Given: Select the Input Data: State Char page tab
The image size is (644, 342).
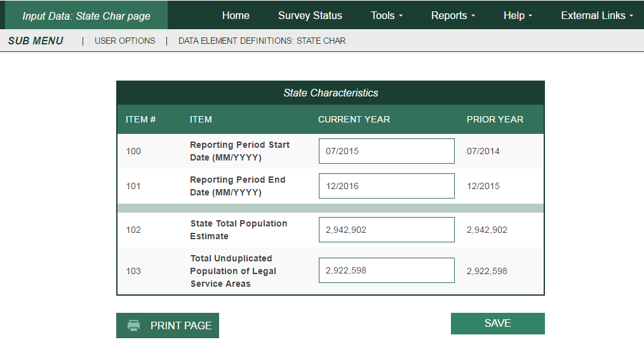Looking at the screenshot, I should (x=86, y=16).
